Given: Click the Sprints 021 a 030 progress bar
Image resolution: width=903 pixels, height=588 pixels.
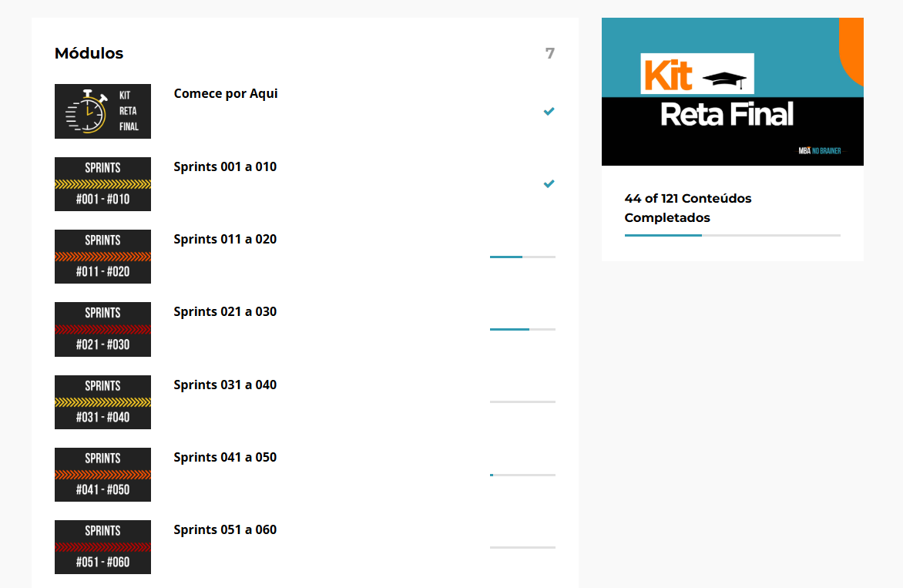Looking at the screenshot, I should click(522, 329).
